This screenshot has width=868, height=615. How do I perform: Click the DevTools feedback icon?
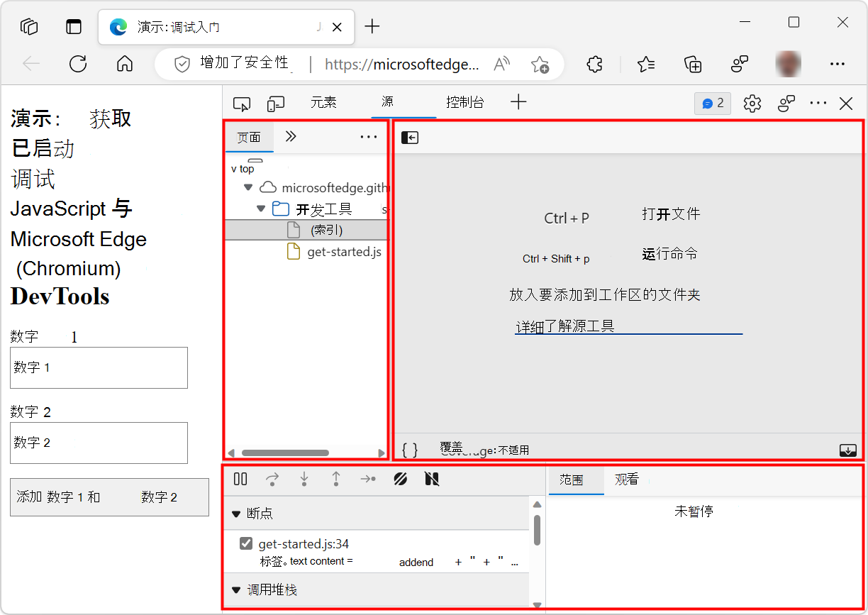786,104
